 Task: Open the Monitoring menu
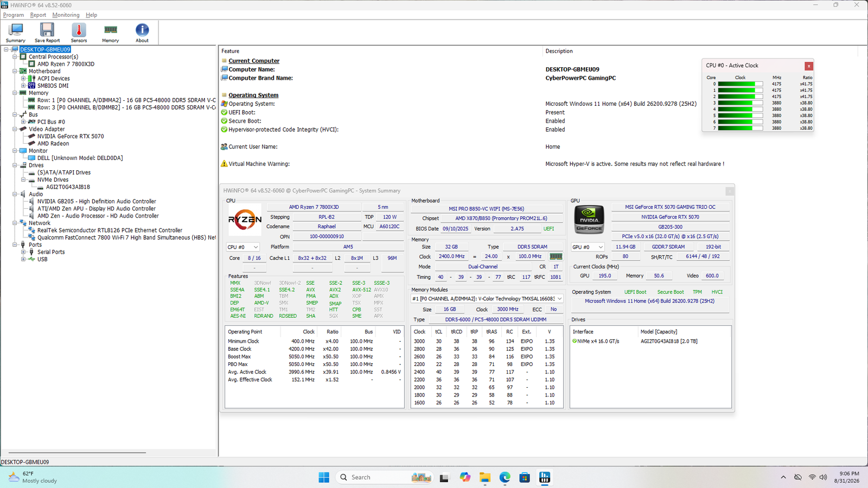tap(66, 15)
